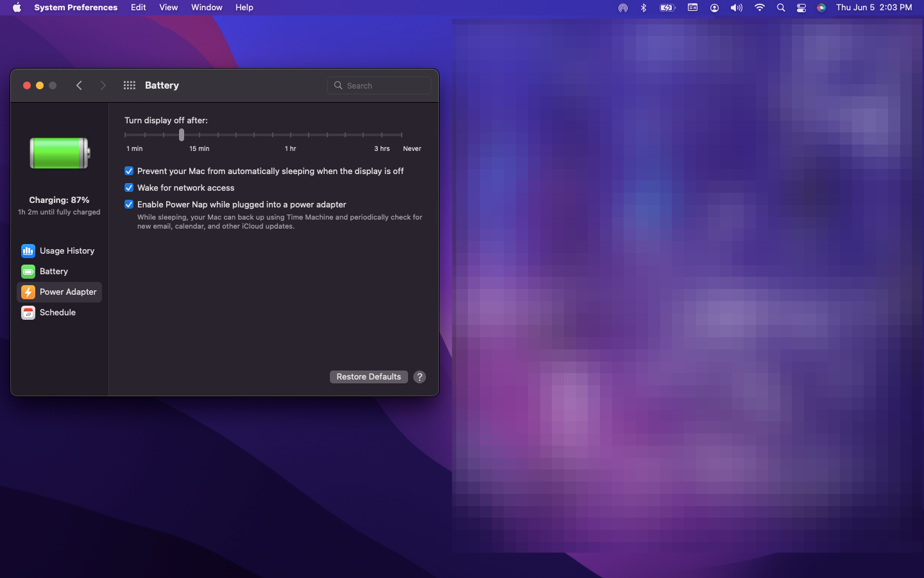Open Spotlight search in menu bar
The height and width of the screenshot is (578, 924).
click(781, 8)
